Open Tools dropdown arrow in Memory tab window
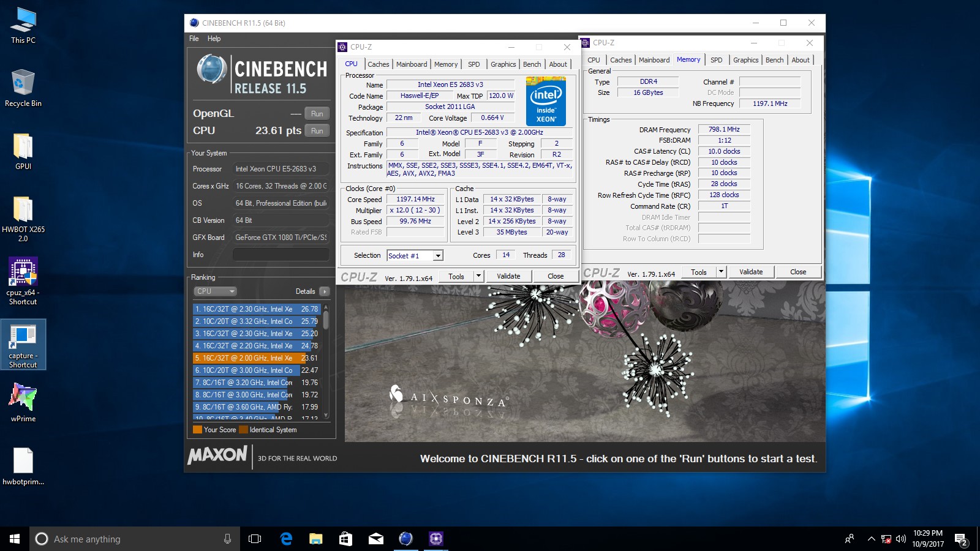 (x=722, y=272)
